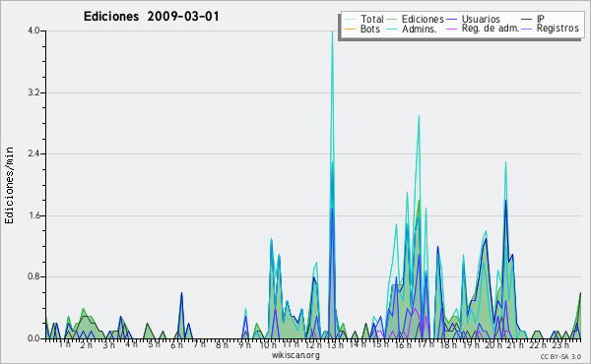The width and height of the screenshot is (591, 364).
Task: Click the "18 h" x-axis label
Action: click(448, 344)
